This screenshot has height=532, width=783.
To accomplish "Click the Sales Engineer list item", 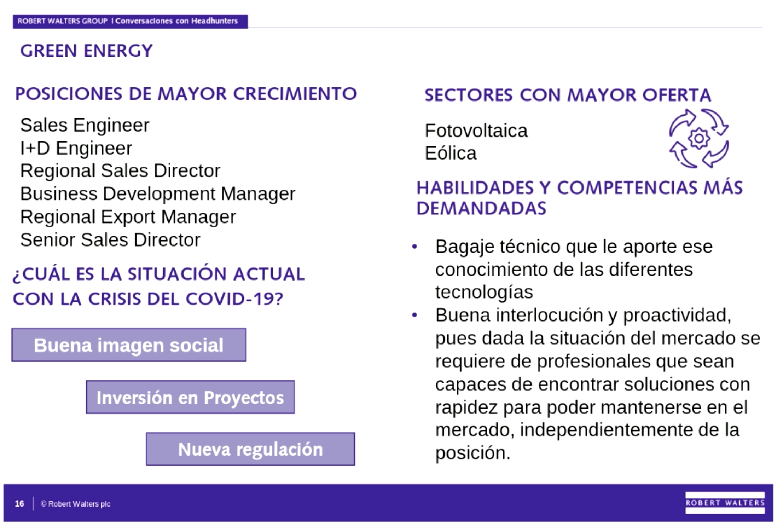I will [x=85, y=125].
